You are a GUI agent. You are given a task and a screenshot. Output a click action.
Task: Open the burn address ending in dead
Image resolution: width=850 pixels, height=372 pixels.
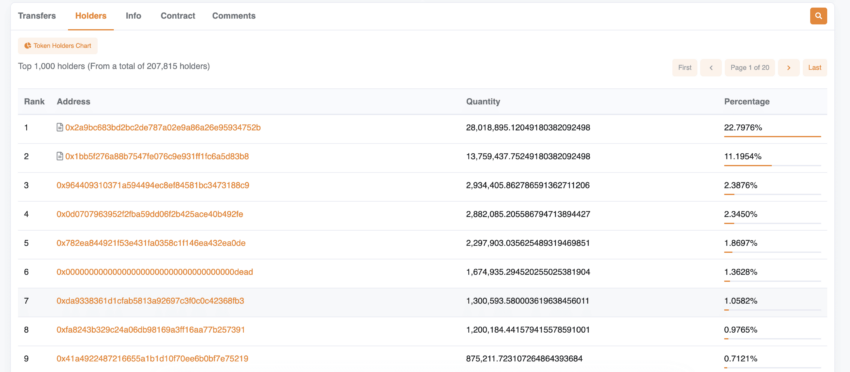[x=154, y=272]
